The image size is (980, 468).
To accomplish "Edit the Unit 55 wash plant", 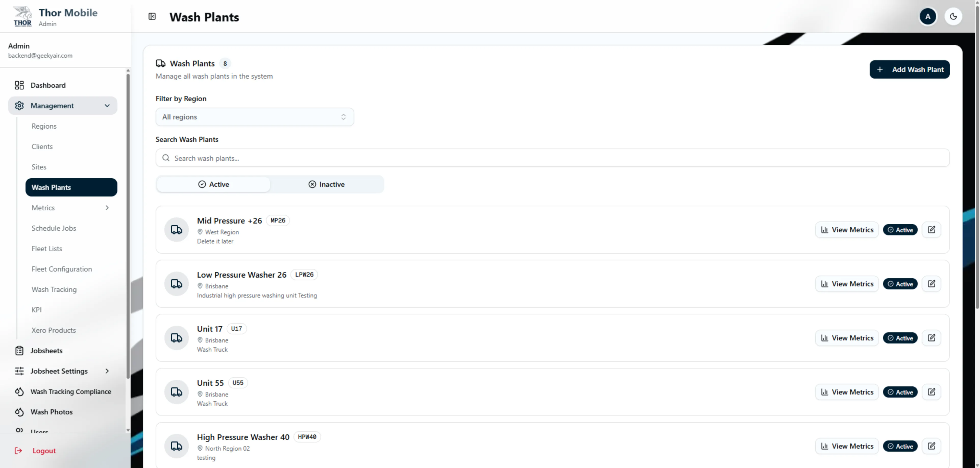I will tap(931, 392).
